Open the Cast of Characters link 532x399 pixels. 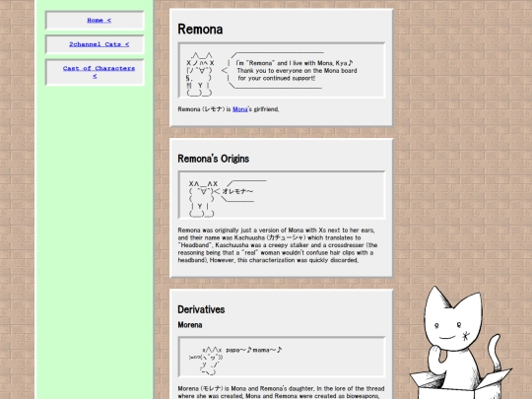[x=99, y=72]
